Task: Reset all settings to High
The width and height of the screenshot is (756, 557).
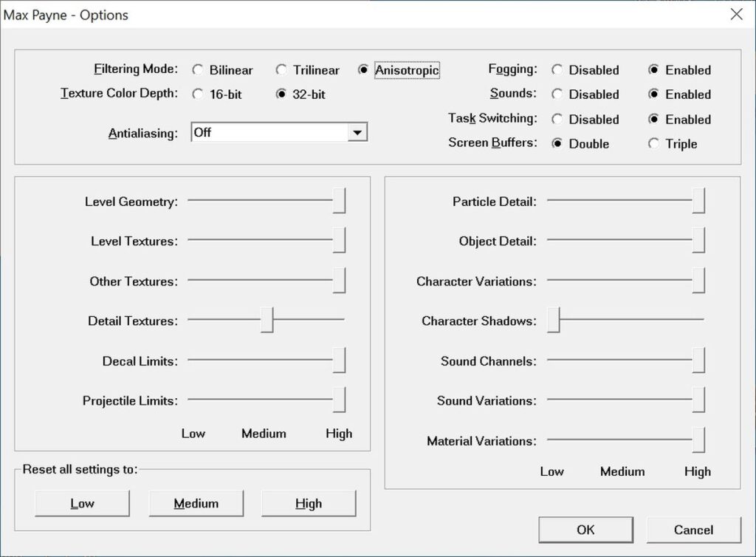Action: (309, 504)
